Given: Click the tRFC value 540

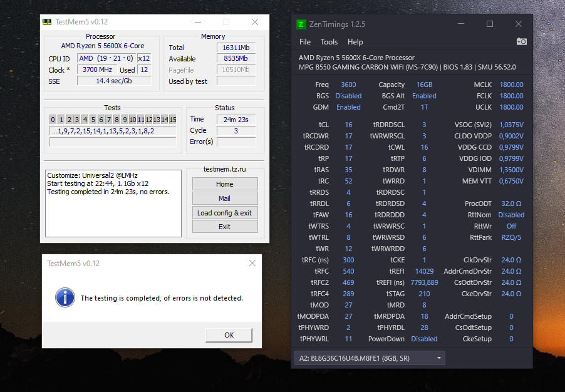Looking at the screenshot, I should 348,271.
